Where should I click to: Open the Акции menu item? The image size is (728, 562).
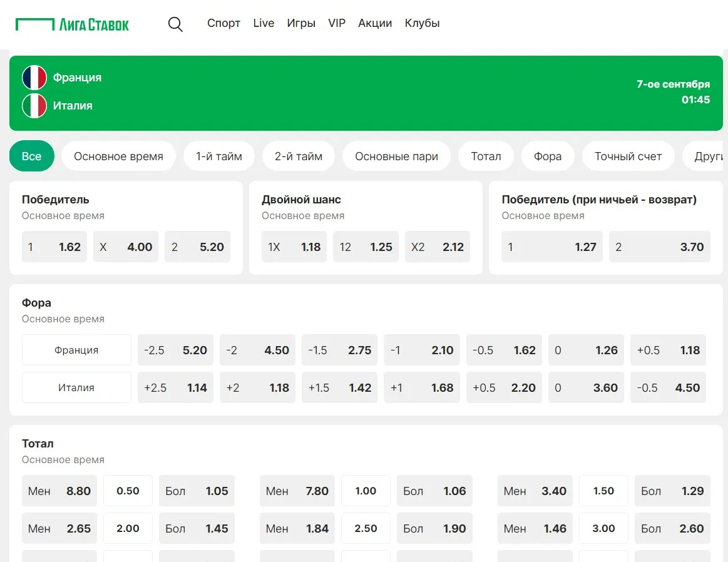coord(375,23)
